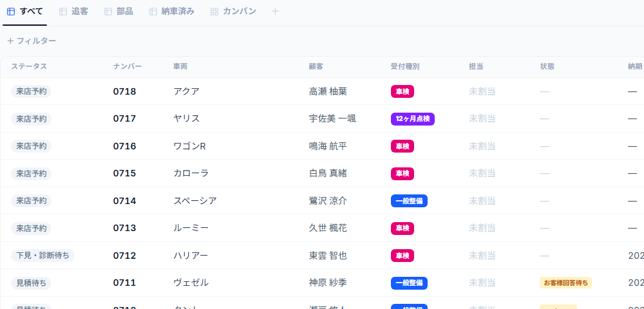
Task: Select the ハリアー vehicle cell
Action: (x=191, y=256)
